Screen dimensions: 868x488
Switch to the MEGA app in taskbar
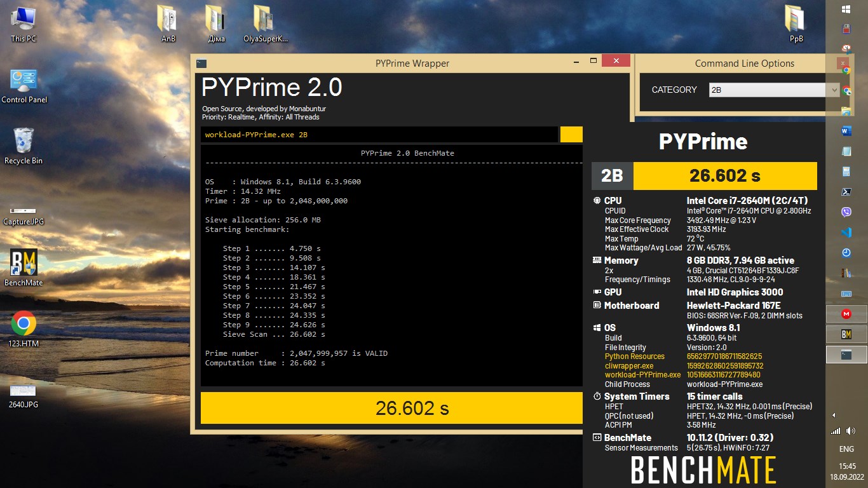(846, 314)
